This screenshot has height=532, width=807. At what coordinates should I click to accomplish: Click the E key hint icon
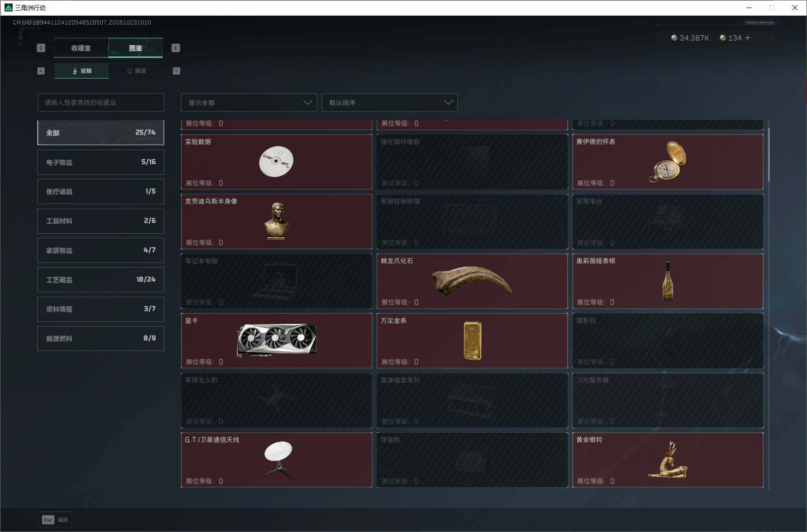tap(176, 48)
